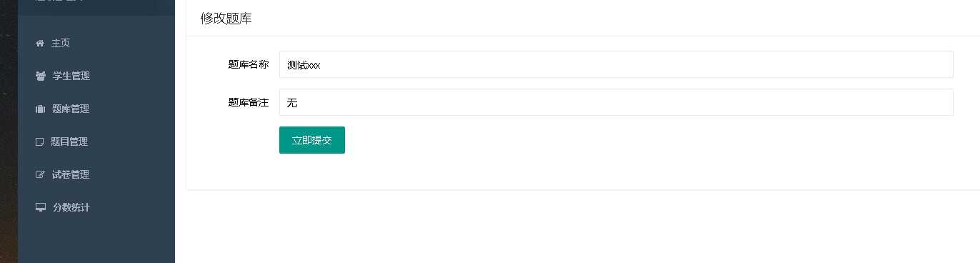Open the 主页 sidebar menu item

pyautogui.click(x=96, y=43)
